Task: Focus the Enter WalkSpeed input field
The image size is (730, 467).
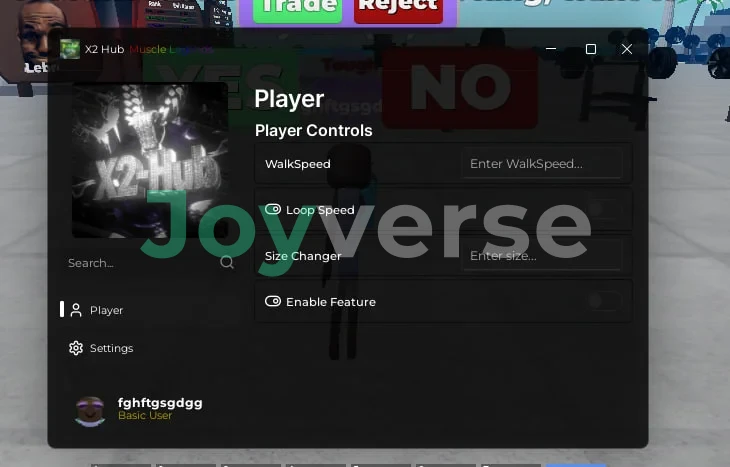Action: coord(541,164)
